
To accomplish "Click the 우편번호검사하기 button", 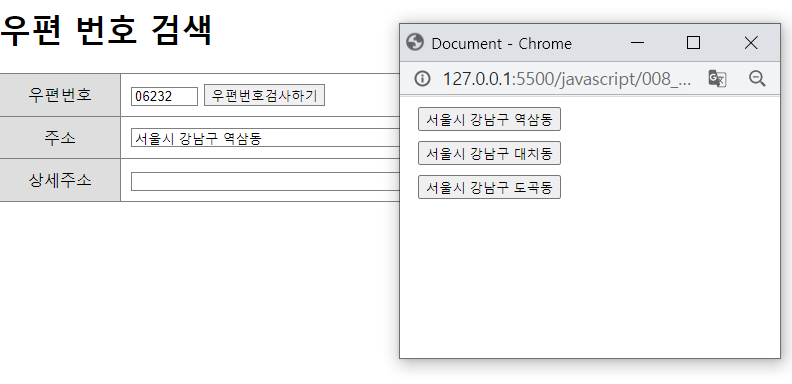I will 264,95.
